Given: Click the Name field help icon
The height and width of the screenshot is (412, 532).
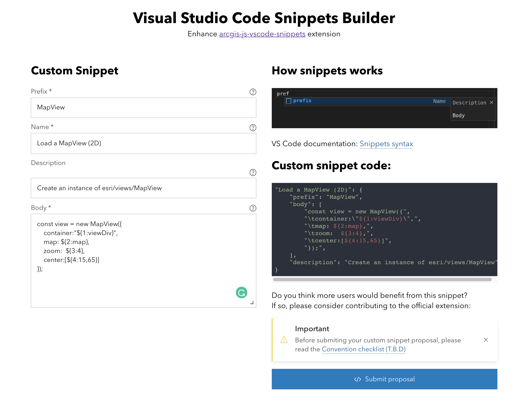Looking at the screenshot, I should coord(253,127).
